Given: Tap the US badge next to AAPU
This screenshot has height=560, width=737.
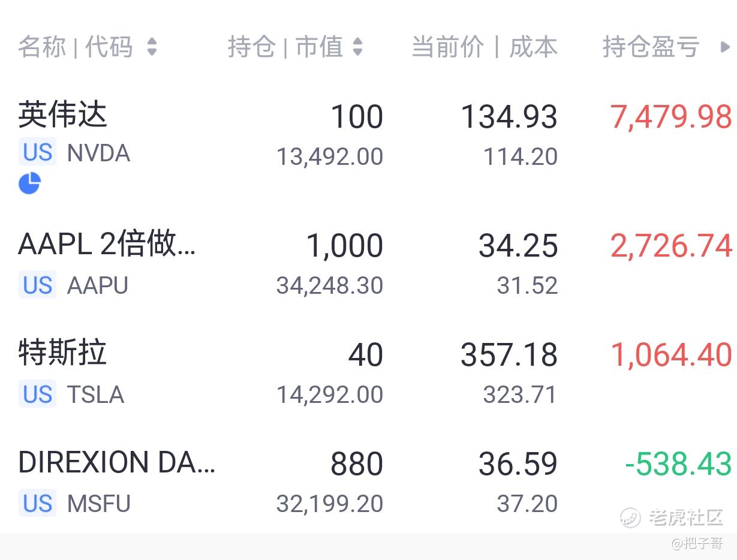Looking at the screenshot, I should (x=37, y=285).
